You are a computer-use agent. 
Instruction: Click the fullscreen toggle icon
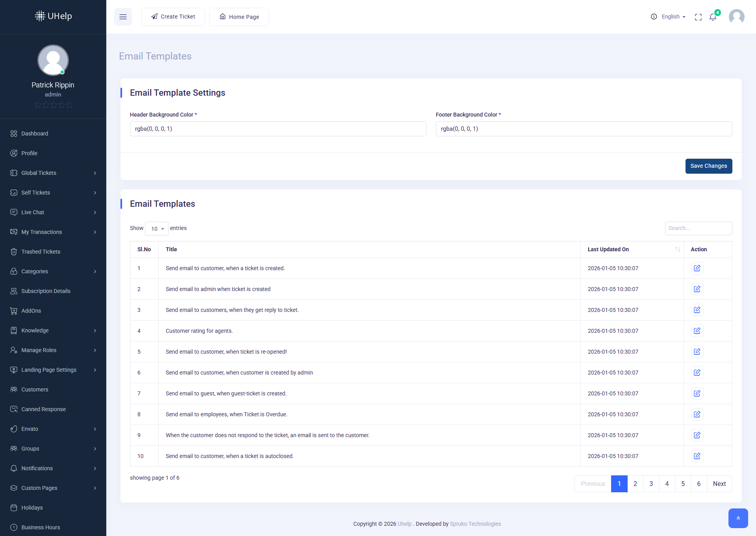pos(698,17)
